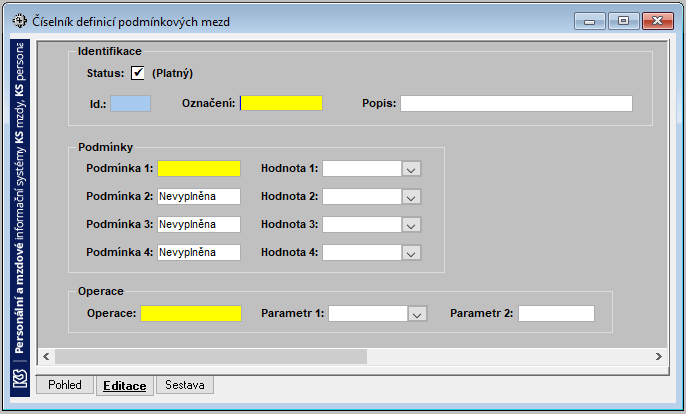Viewport: 686px width, 414px height.
Task: Click the Operace yellow field
Action: click(x=191, y=313)
